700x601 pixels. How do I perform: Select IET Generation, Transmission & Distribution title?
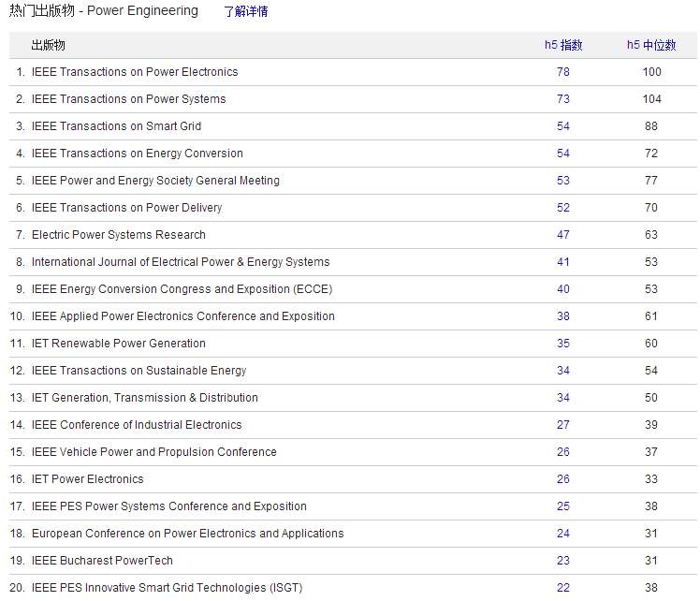click(145, 398)
